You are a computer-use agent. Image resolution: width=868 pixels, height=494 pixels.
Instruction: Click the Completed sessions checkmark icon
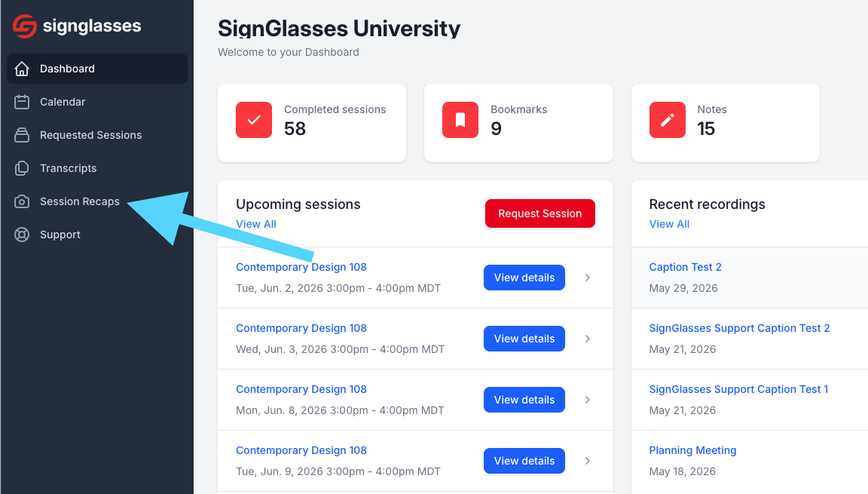click(x=254, y=120)
